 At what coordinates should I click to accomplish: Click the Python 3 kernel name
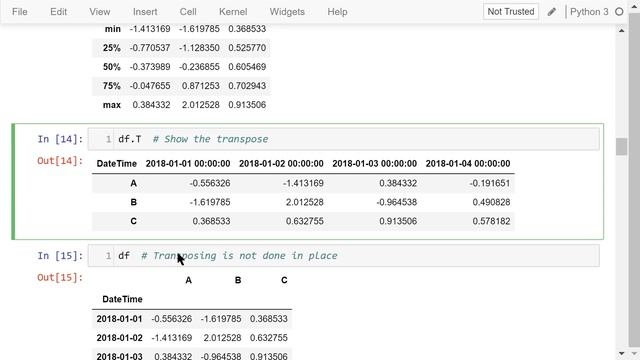(x=589, y=12)
